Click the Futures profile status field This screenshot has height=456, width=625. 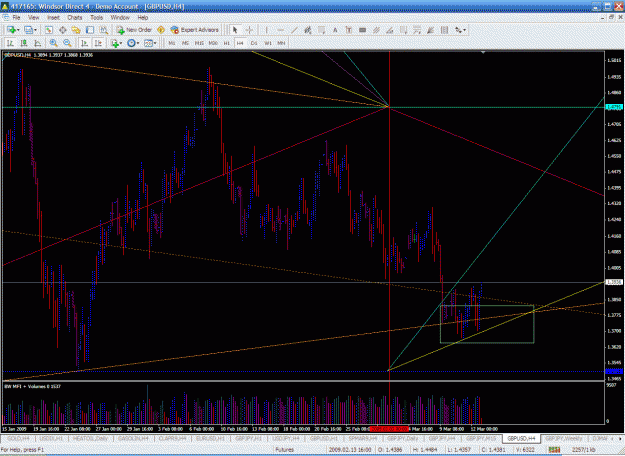click(285, 450)
